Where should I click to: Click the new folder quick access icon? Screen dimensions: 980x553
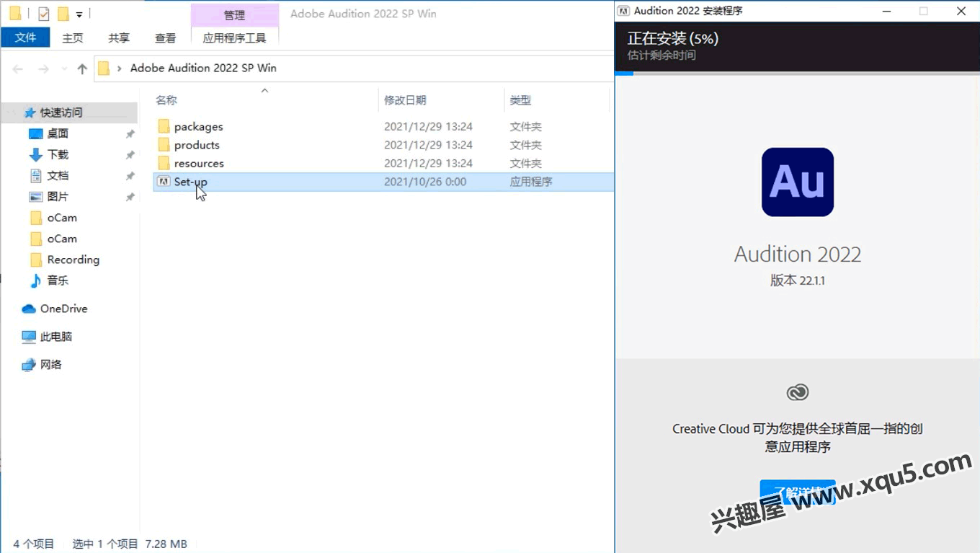(63, 14)
